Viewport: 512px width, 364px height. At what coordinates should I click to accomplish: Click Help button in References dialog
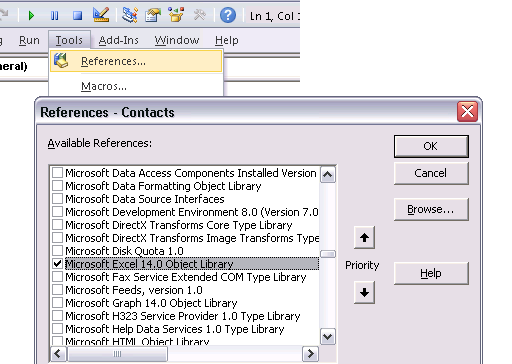431,273
